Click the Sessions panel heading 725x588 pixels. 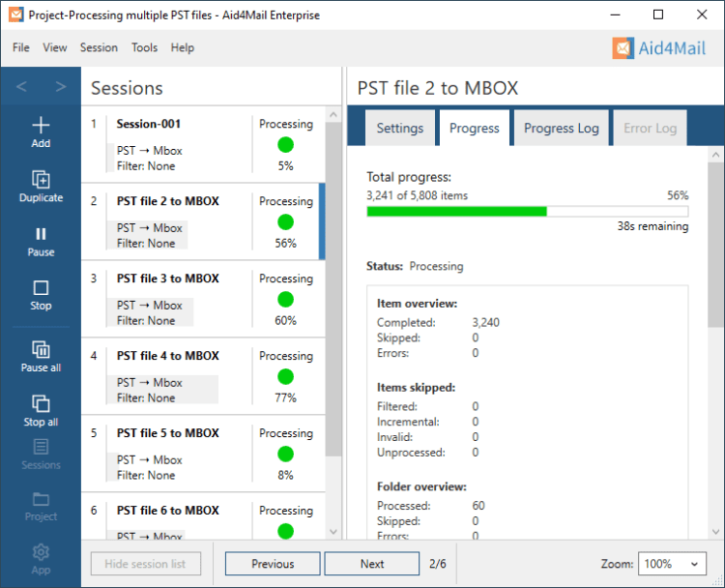click(x=127, y=88)
